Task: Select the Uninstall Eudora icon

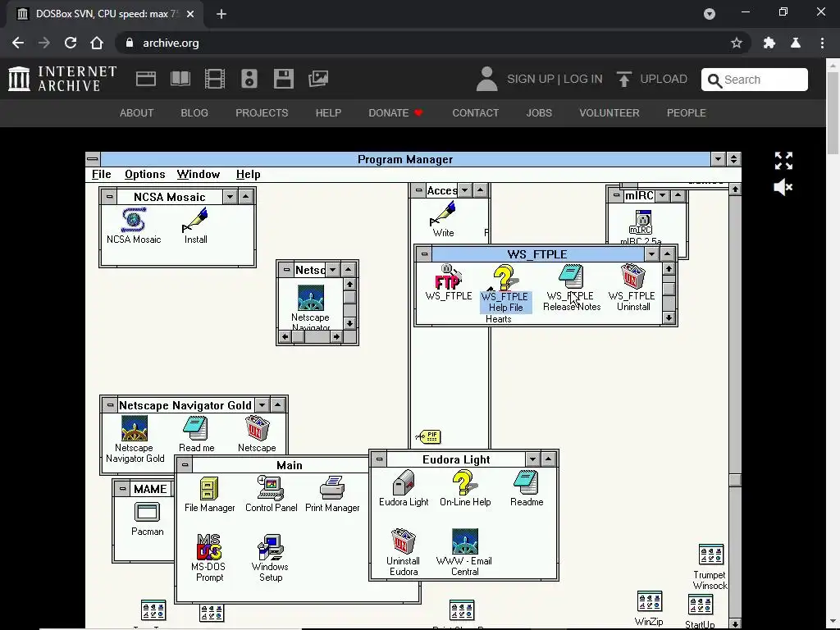Action: point(403,541)
